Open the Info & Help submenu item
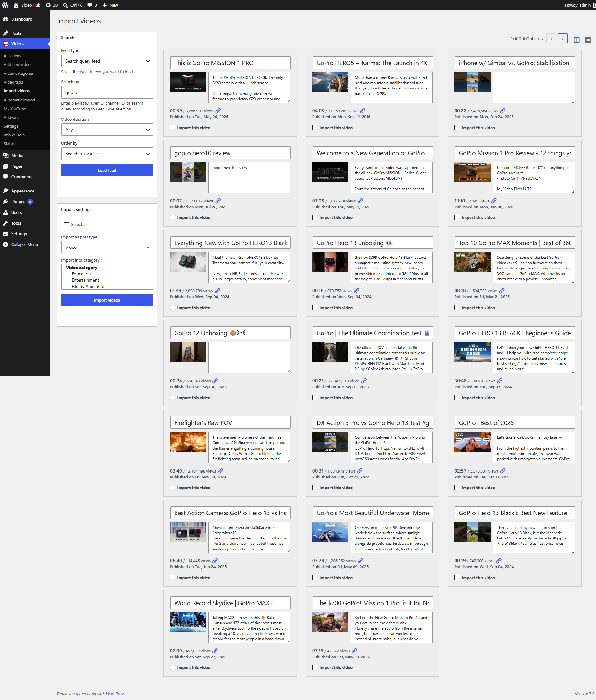The height and width of the screenshot is (700, 596). point(14,135)
